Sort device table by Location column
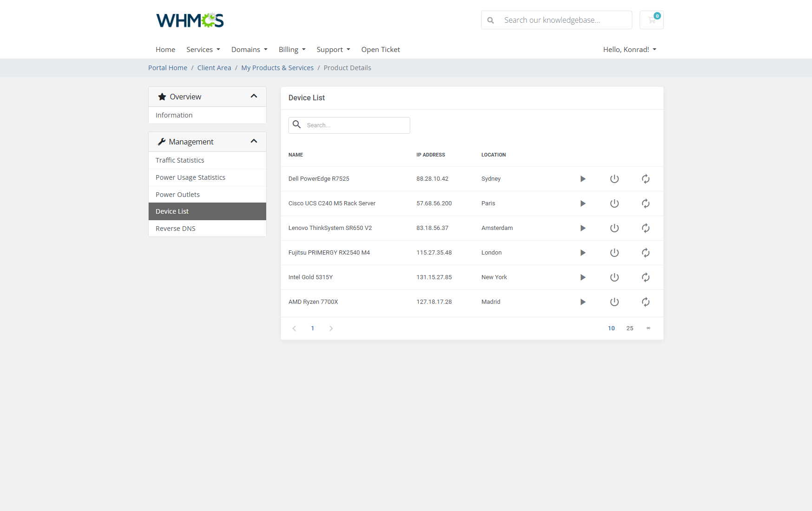The height and width of the screenshot is (511, 812). pos(493,155)
